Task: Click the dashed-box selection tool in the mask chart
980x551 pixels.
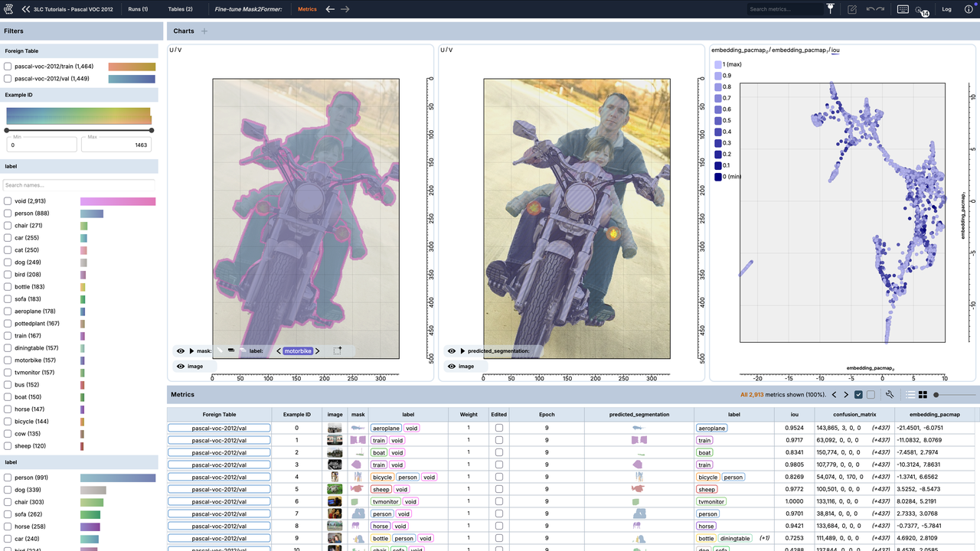Action: [x=338, y=351]
